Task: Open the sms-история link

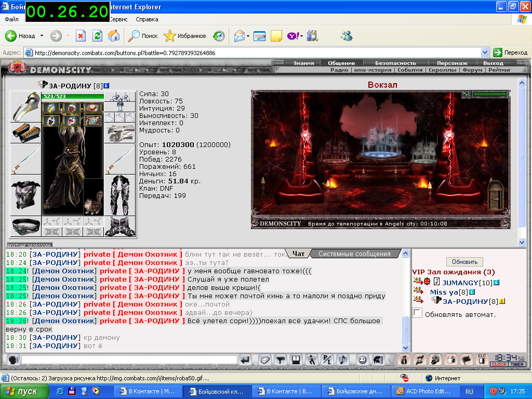Action: tap(373, 70)
